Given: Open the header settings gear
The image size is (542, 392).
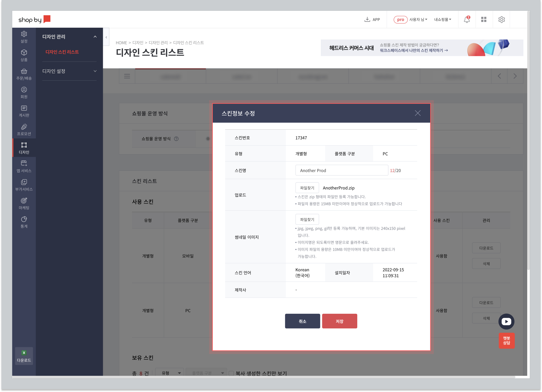Looking at the screenshot, I should (x=501, y=19).
